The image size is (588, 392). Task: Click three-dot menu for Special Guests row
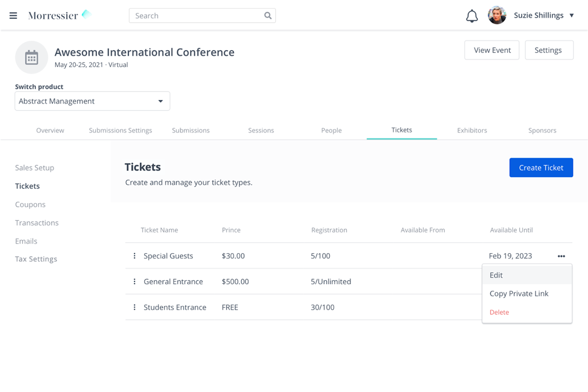[x=561, y=256]
